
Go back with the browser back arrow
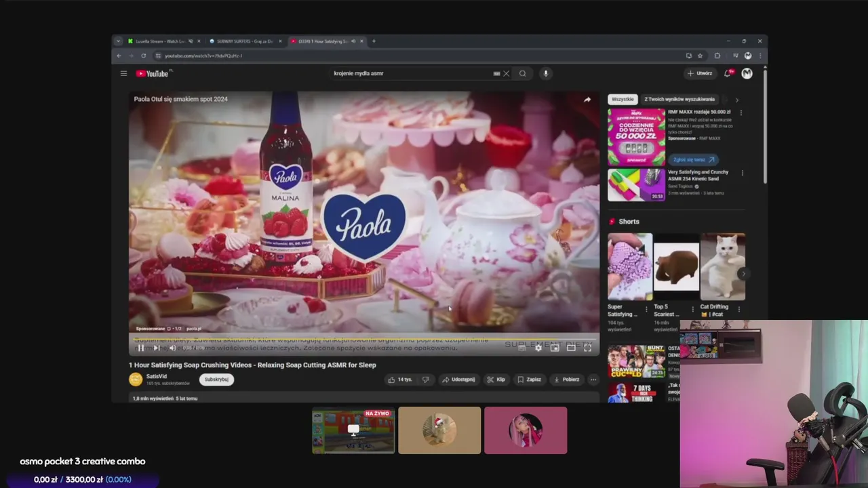pos(119,56)
